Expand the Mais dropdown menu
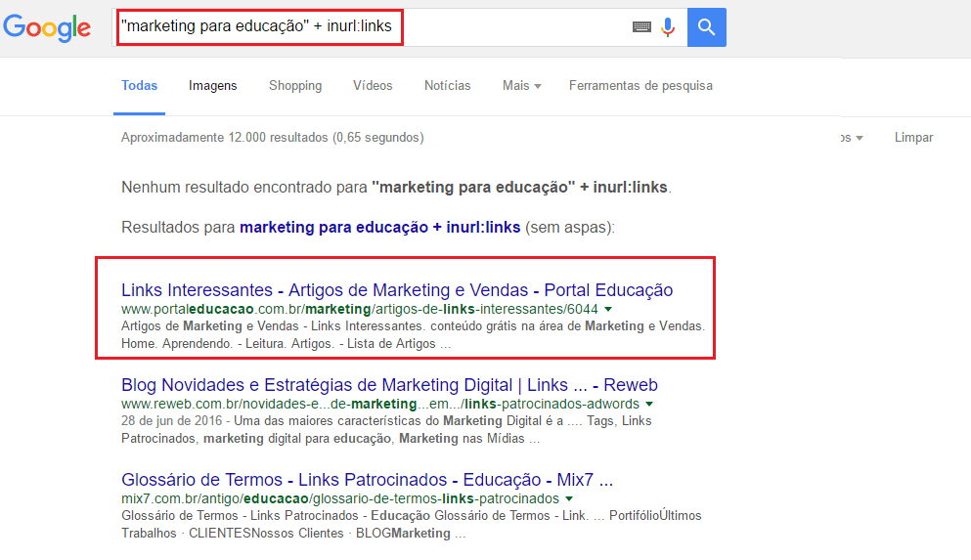971x560 pixels. [x=521, y=85]
